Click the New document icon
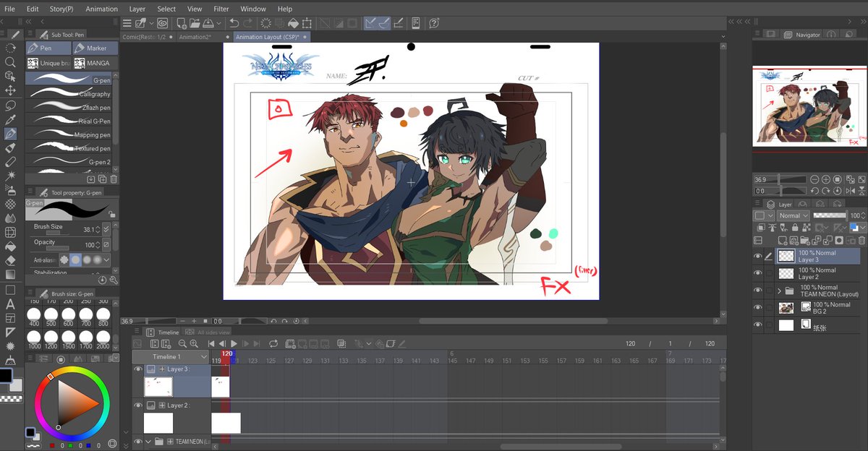The width and height of the screenshot is (868, 451). 181,23
